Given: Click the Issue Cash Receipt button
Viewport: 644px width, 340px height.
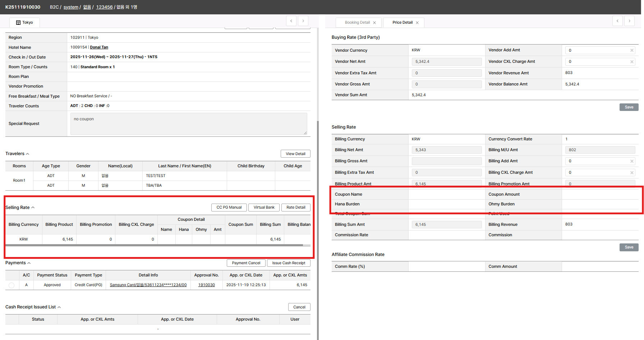Looking at the screenshot, I should pyautogui.click(x=289, y=263).
